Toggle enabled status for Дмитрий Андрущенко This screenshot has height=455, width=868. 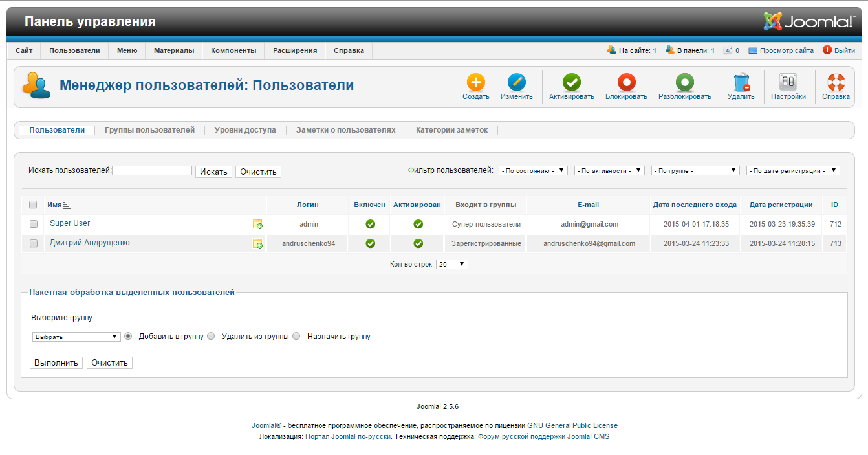[x=370, y=244]
